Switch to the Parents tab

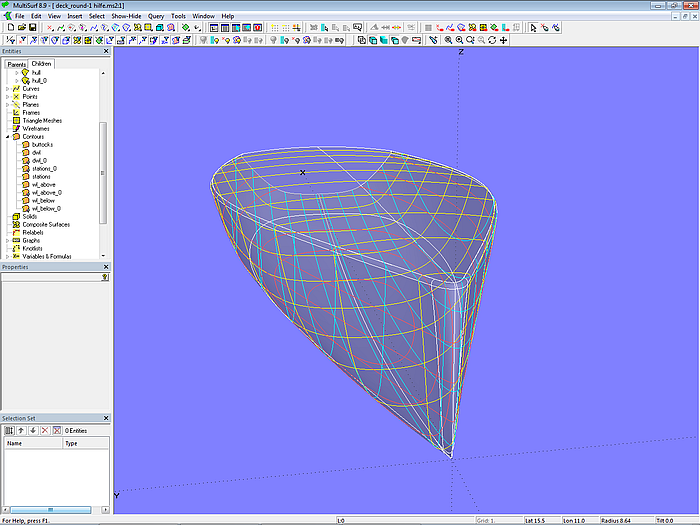pyautogui.click(x=17, y=64)
